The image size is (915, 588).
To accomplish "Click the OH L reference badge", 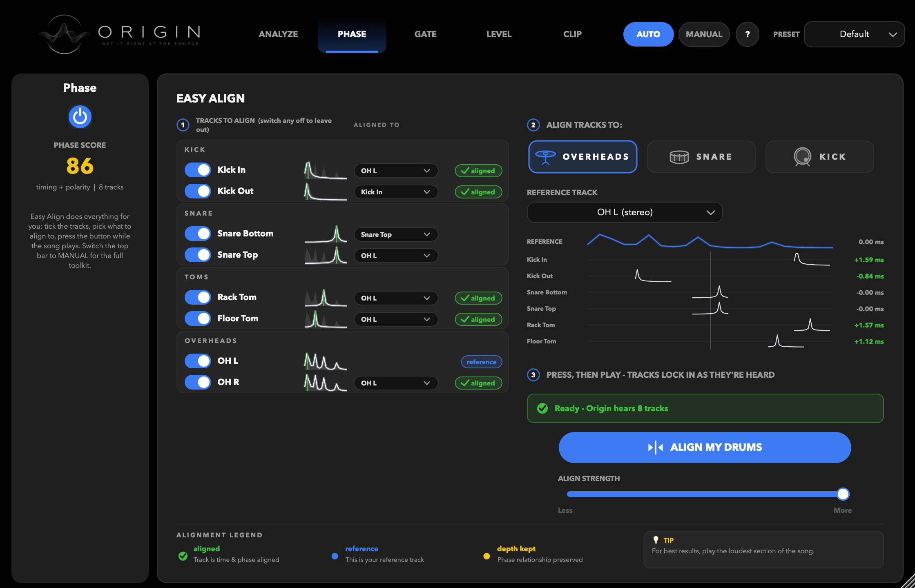I will 482,362.
